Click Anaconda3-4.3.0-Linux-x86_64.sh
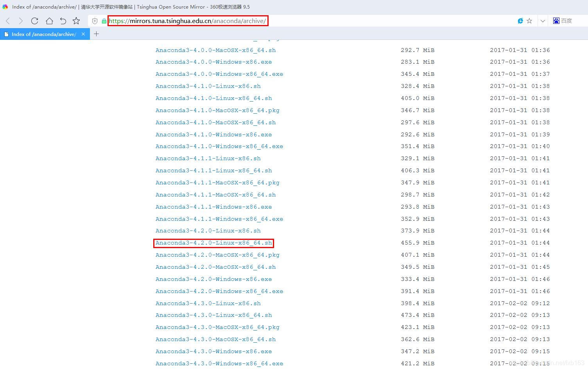This screenshot has height=370, width=588. point(213,315)
